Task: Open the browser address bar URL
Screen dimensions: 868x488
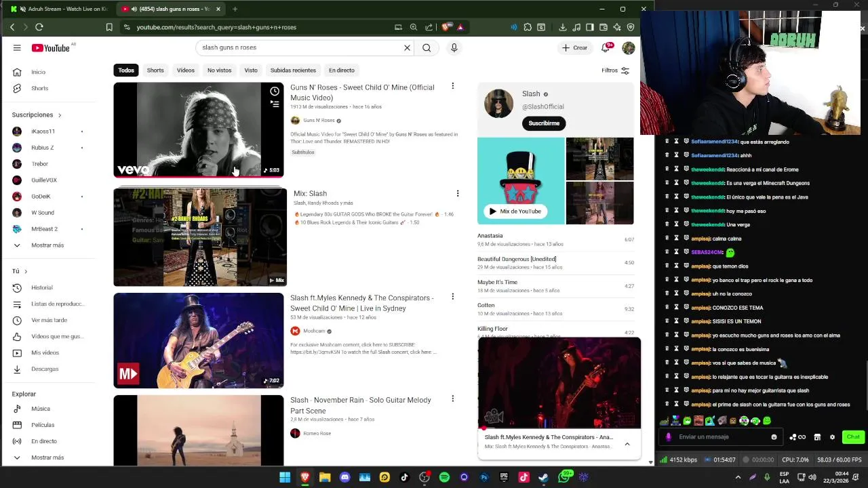Action: tap(216, 27)
